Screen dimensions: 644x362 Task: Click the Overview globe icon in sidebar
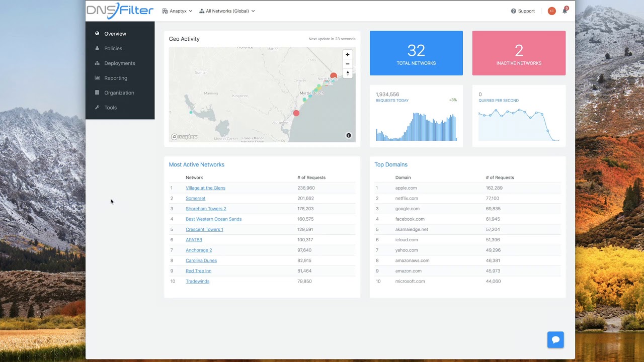point(97,34)
